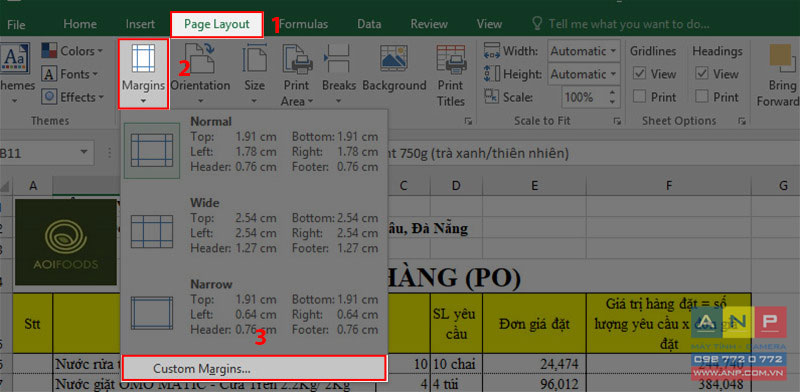Check the Headings Print checkbox
The image size is (800, 392).
702,96
